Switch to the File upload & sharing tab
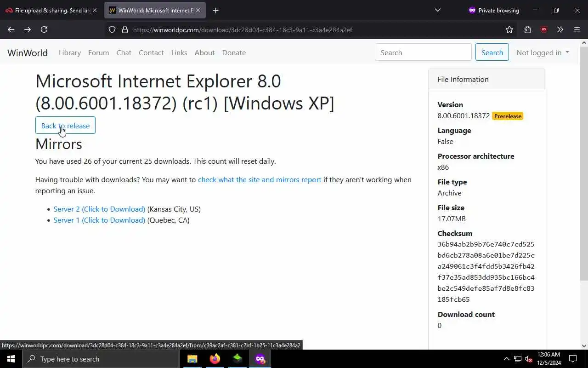The image size is (588, 368). 51,10
